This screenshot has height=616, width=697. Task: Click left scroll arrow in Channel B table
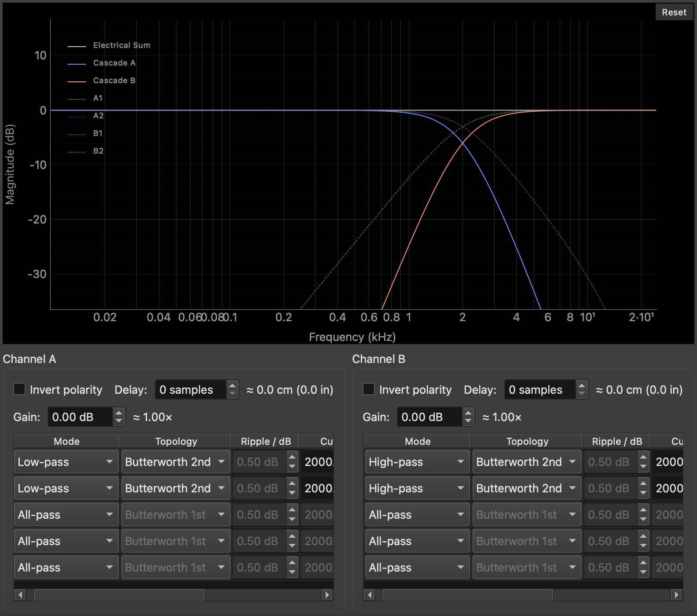pos(370,595)
